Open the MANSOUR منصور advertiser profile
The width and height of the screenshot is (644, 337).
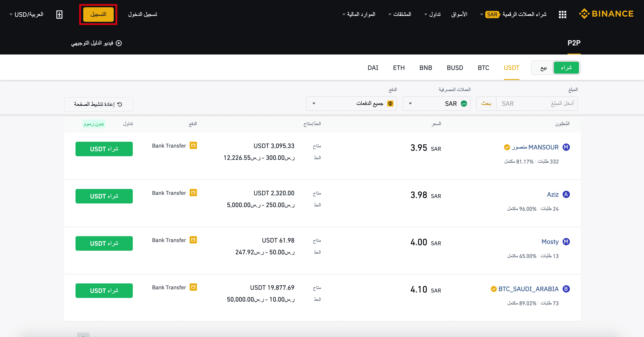point(535,147)
